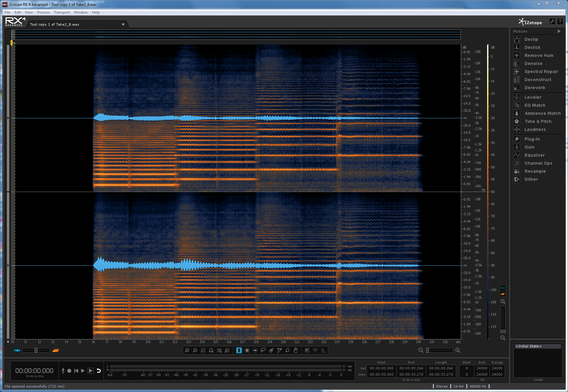The height and width of the screenshot is (392, 568).
Task: Activate the Magic Wand tool
Action: click(279, 350)
